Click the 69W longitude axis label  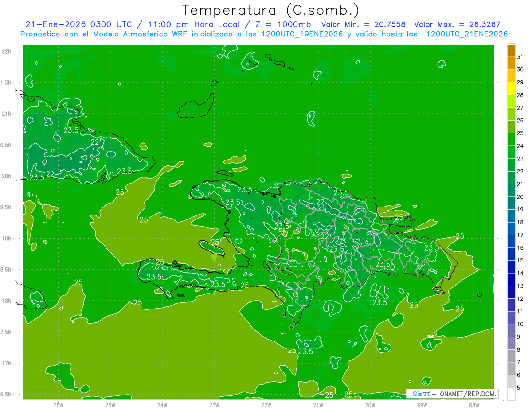tap(422, 405)
